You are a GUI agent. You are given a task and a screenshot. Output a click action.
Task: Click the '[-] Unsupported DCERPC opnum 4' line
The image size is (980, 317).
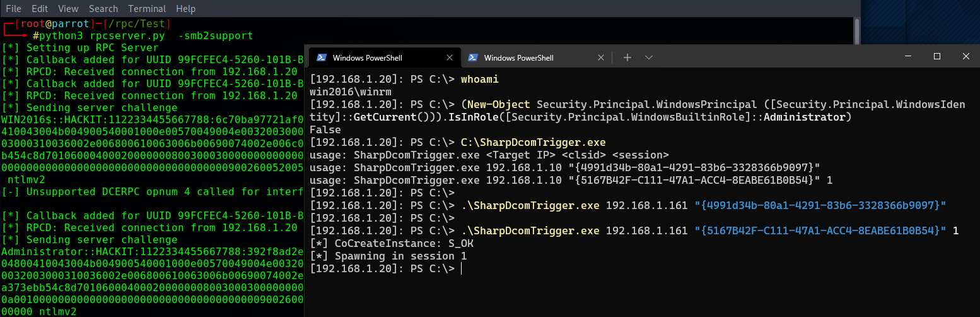click(x=153, y=192)
